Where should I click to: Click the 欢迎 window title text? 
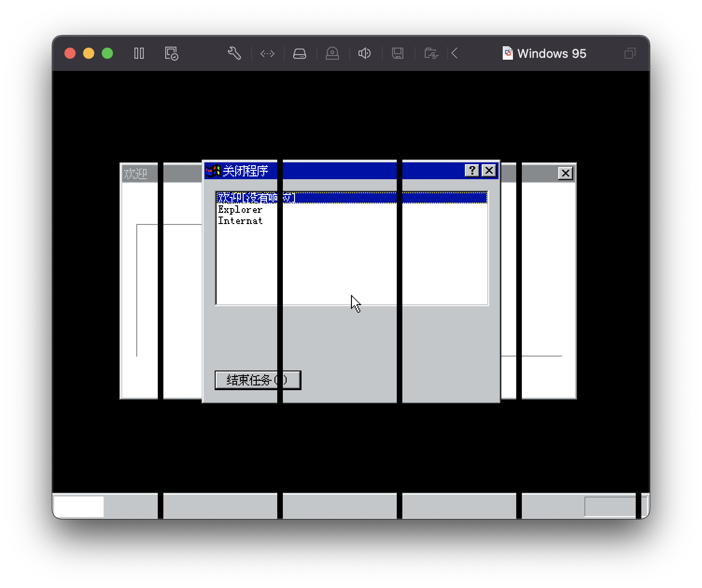point(135,174)
